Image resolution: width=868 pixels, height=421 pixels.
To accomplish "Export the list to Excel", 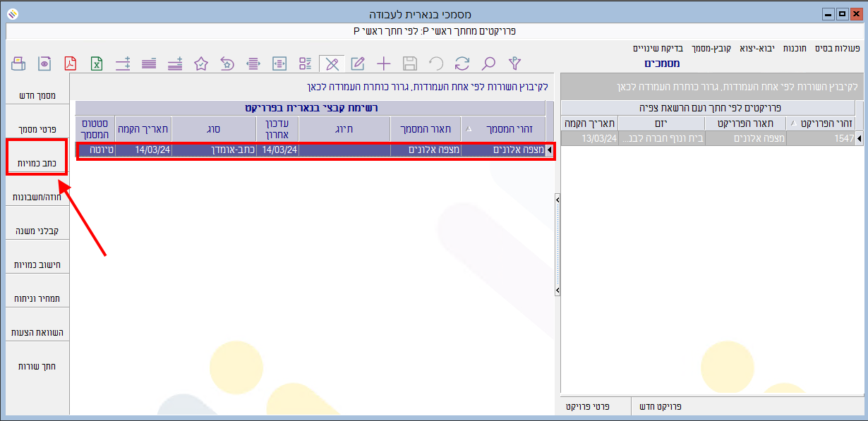I will [x=97, y=63].
